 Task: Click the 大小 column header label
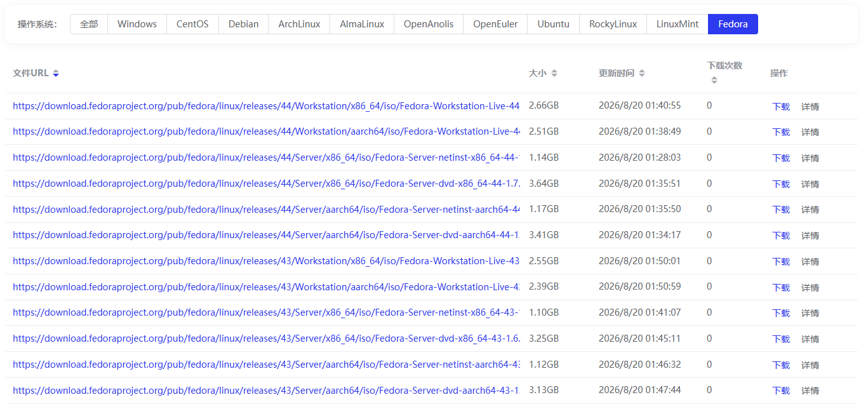[x=538, y=73]
